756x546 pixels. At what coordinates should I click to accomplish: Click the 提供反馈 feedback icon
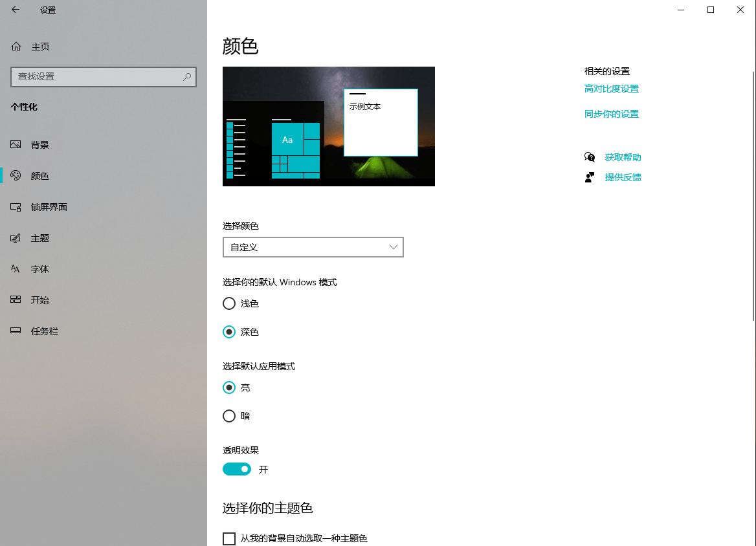click(590, 177)
